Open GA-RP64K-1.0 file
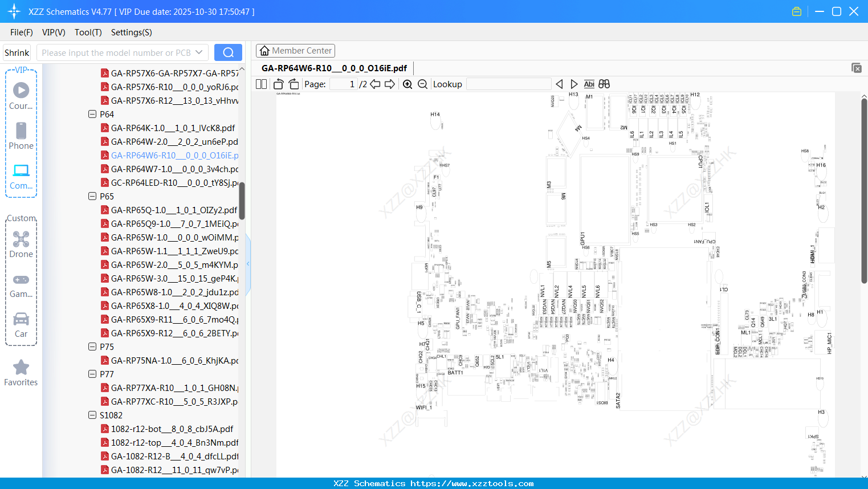This screenshot has height=489, width=868. pos(173,128)
